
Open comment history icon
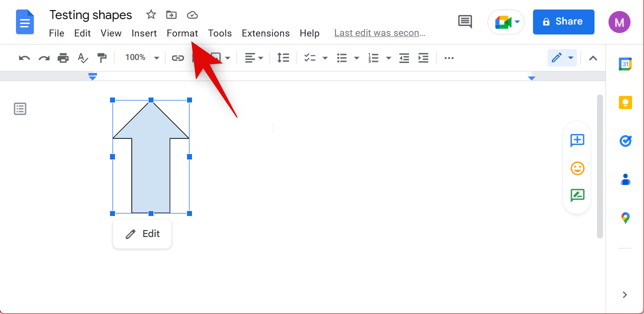[465, 21]
